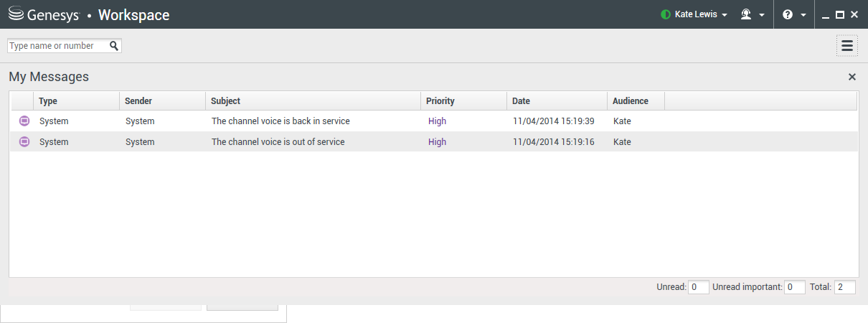This screenshot has width=868, height=323.
Task: Expand the dropdown arrow beside headset icon
Action: coord(761,15)
